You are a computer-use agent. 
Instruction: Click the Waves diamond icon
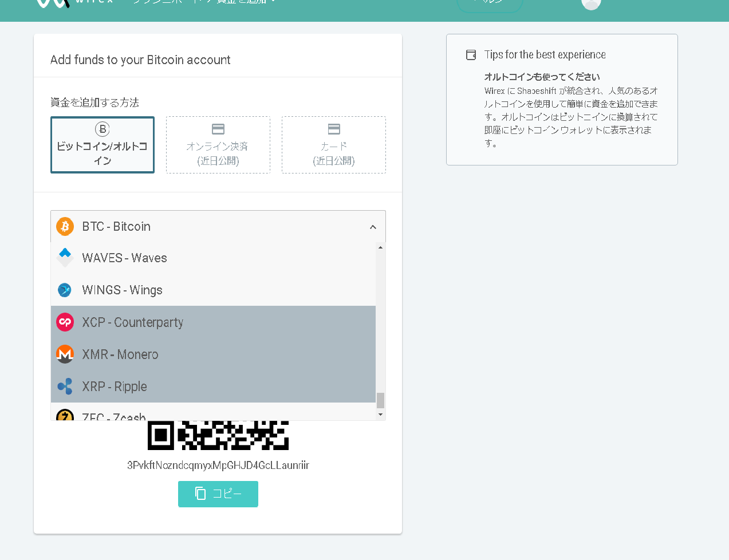(x=65, y=258)
